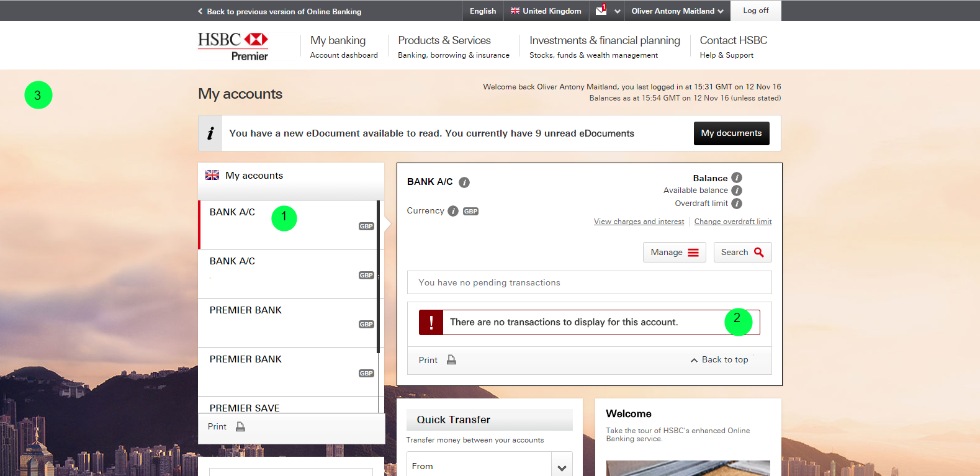Click GBP badge on first PREMIER BANK row

coord(366,325)
